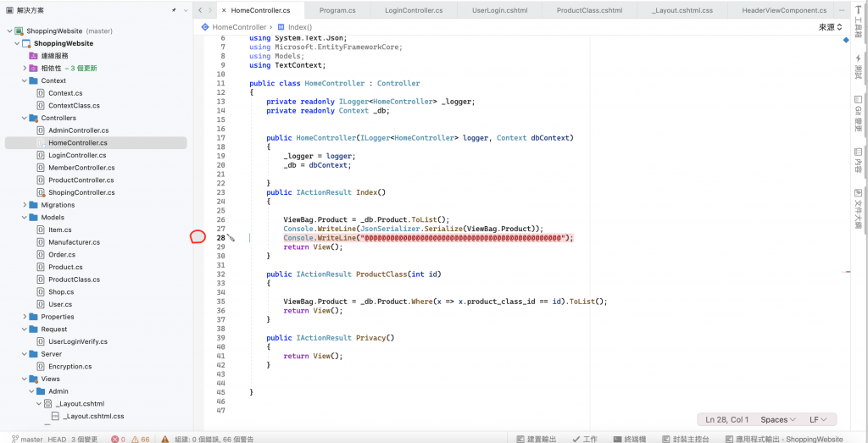Click the quick-fix screwdriver icon on line 28
The height and width of the screenshot is (443, 868).
231,238
